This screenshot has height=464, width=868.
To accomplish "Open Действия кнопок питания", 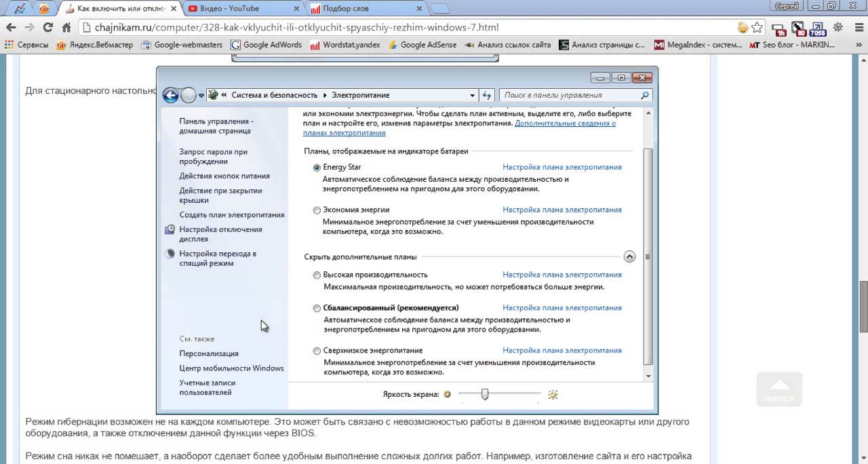I will point(224,176).
